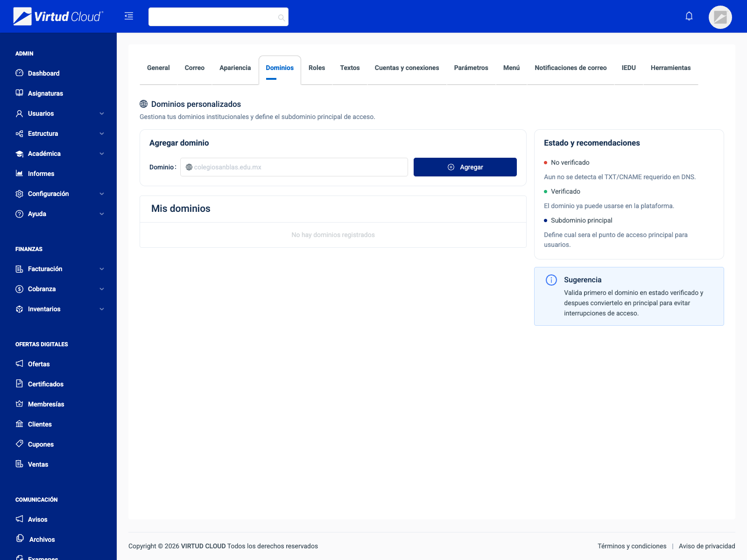The image size is (747, 560).
Task: Click the Dashboard gauge icon
Action: [19, 73]
